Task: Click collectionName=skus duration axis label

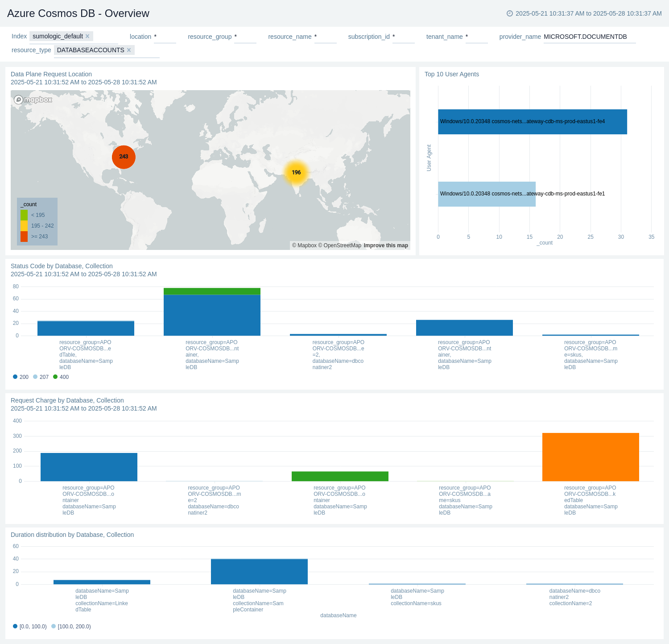Action: coord(417,597)
